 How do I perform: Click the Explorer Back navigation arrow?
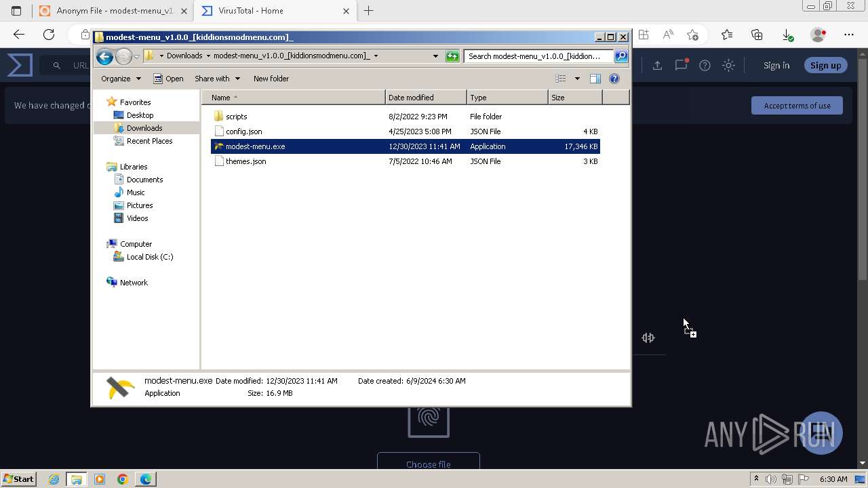coord(104,56)
